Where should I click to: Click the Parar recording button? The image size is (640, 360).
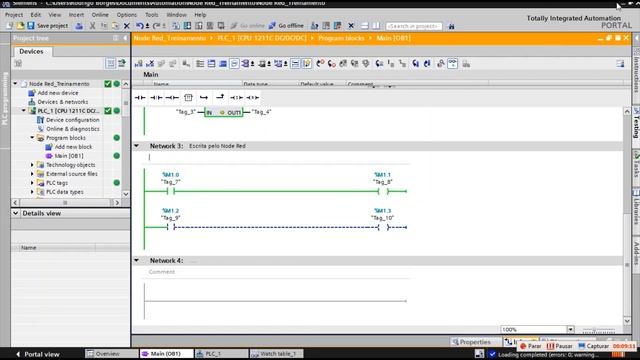(x=531, y=346)
